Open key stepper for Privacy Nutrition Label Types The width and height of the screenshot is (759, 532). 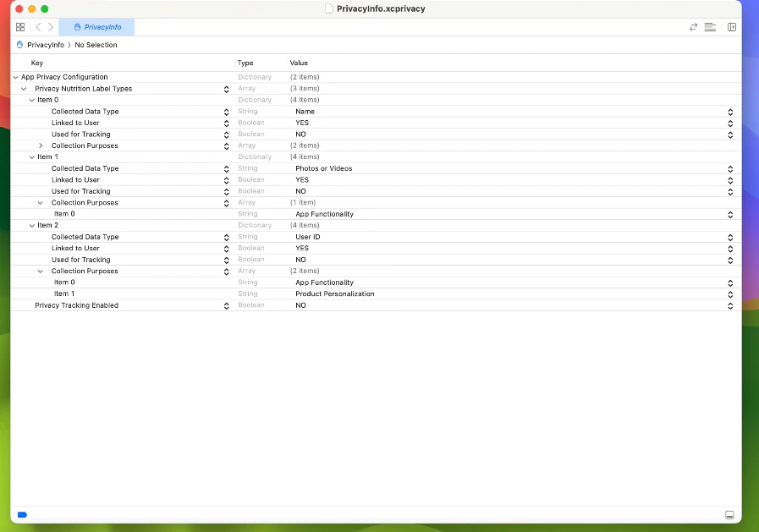(226, 89)
